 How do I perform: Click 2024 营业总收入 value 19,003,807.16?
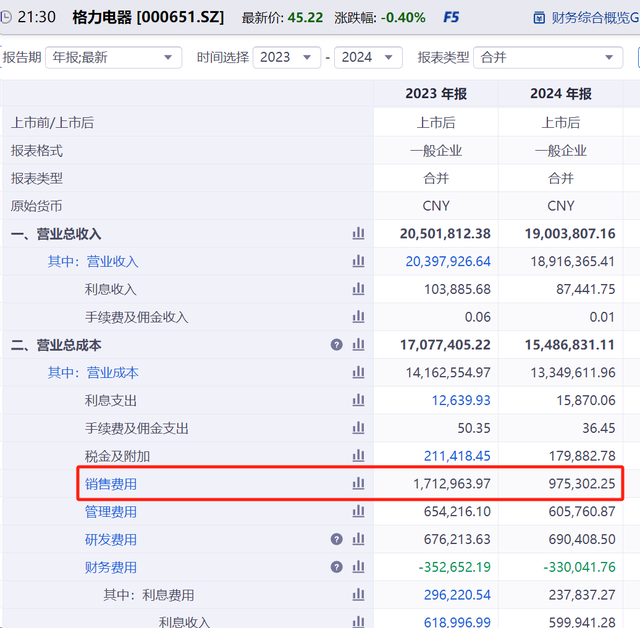pyautogui.click(x=570, y=234)
